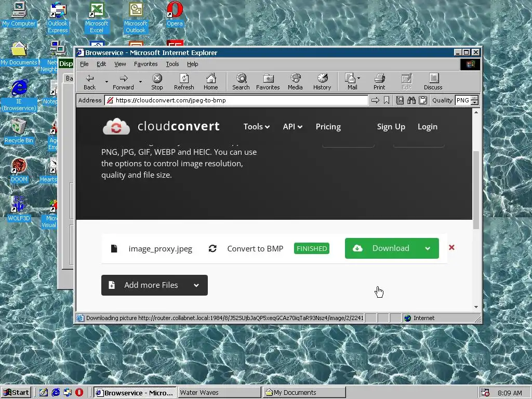Click the address bar URL field
This screenshot has height=399, width=532.
[237, 100]
